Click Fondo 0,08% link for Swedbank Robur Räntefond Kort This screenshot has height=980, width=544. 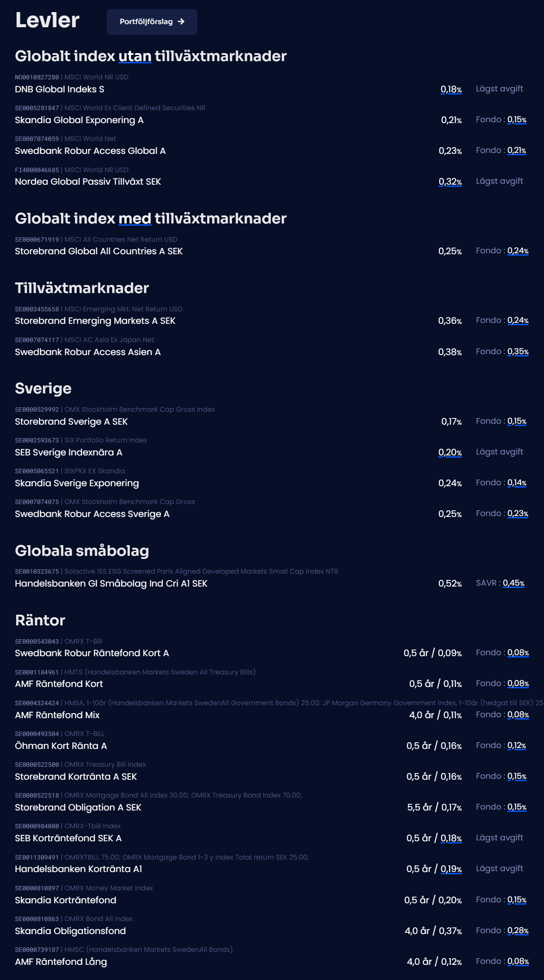pyautogui.click(x=518, y=653)
